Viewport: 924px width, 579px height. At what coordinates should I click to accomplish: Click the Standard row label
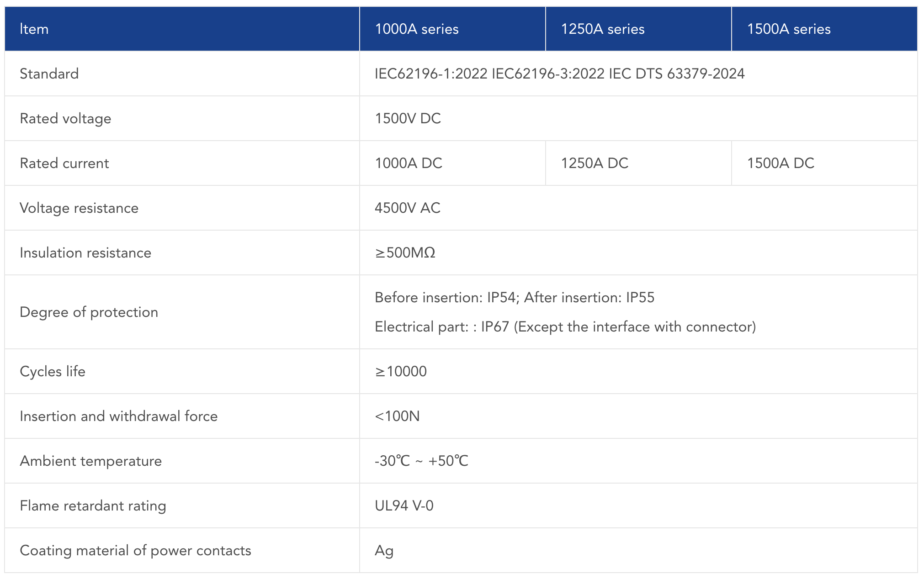[x=49, y=74]
